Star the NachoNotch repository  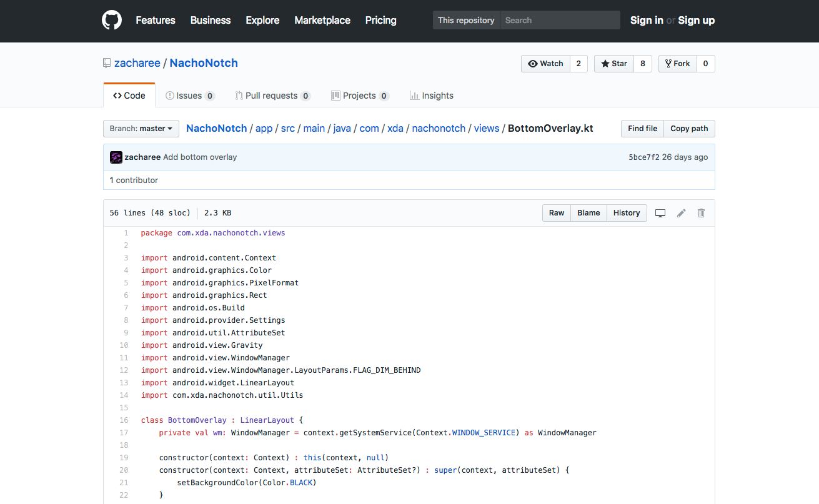(x=613, y=64)
